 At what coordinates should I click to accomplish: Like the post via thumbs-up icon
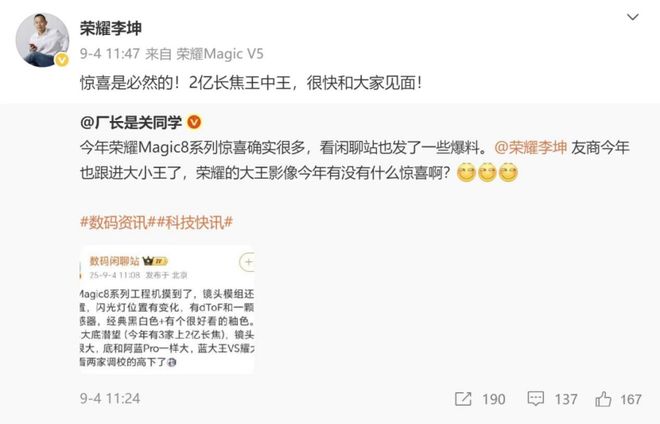[603, 399]
